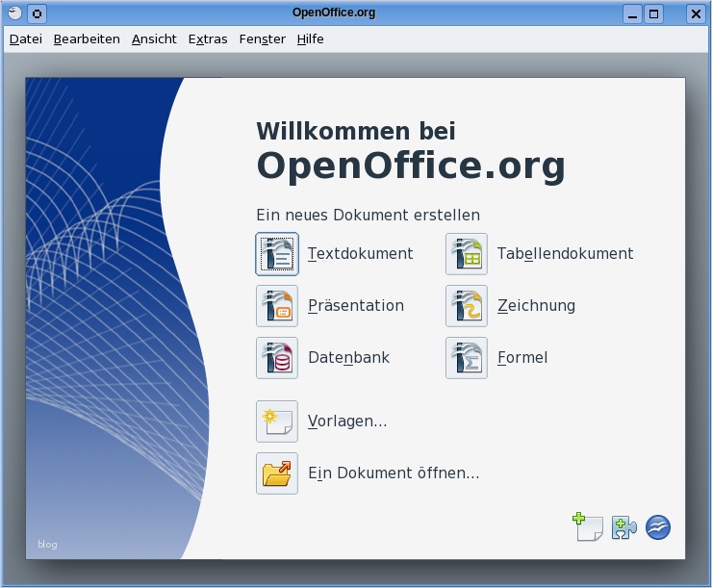Open the Datei menu
Screen dimensions: 712x588
click(x=26, y=39)
